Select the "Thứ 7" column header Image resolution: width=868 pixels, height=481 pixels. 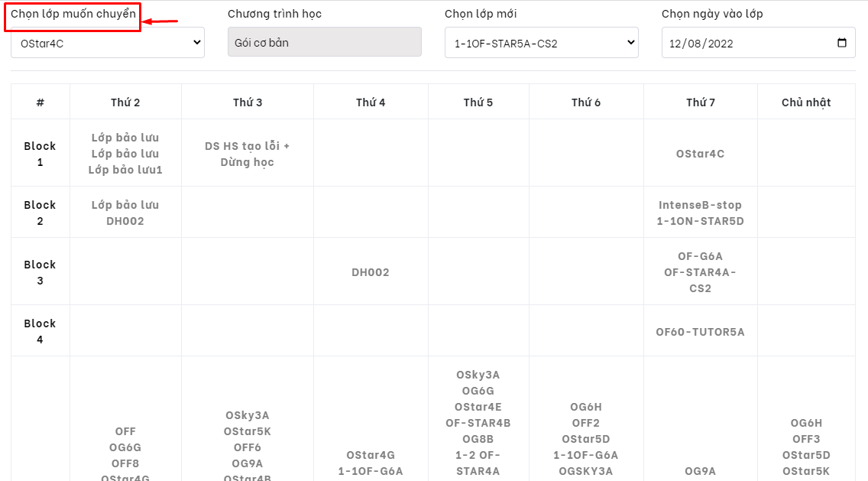click(701, 102)
